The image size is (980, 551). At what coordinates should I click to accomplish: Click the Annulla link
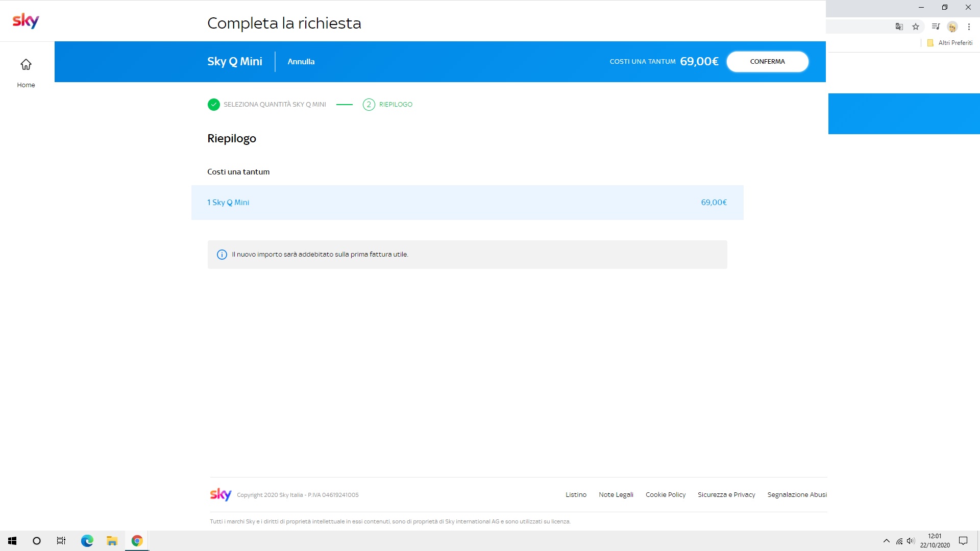click(301, 62)
